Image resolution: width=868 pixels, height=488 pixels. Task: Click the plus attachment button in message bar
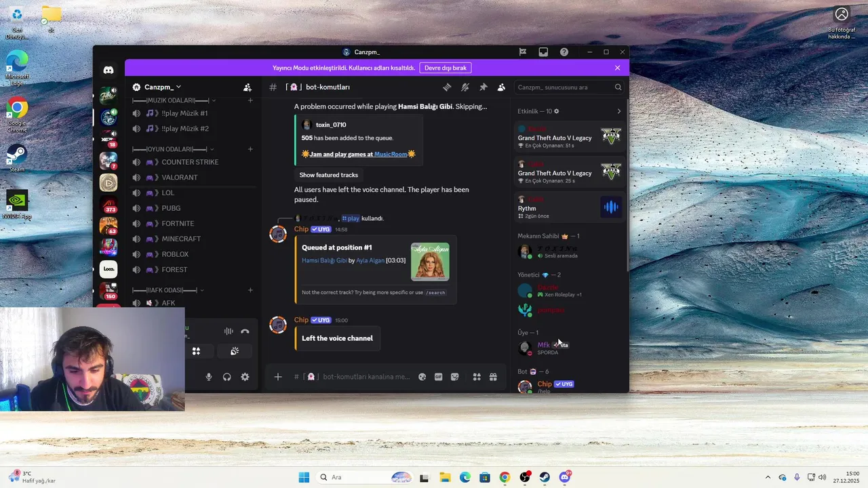[278, 377]
